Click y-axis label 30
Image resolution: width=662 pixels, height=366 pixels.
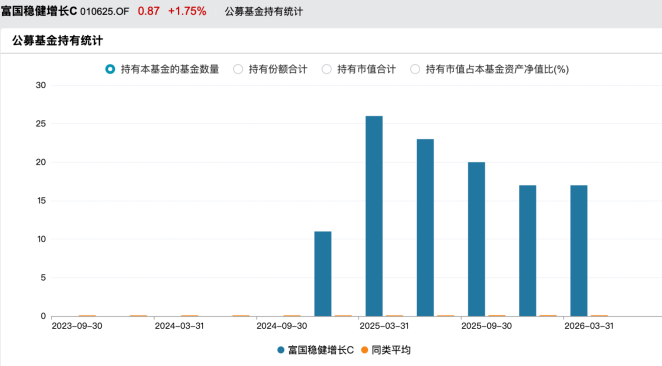click(41, 85)
